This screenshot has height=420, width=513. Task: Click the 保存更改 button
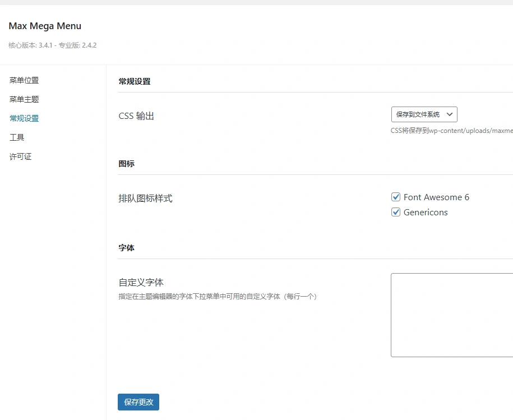(x=138, y=402)
